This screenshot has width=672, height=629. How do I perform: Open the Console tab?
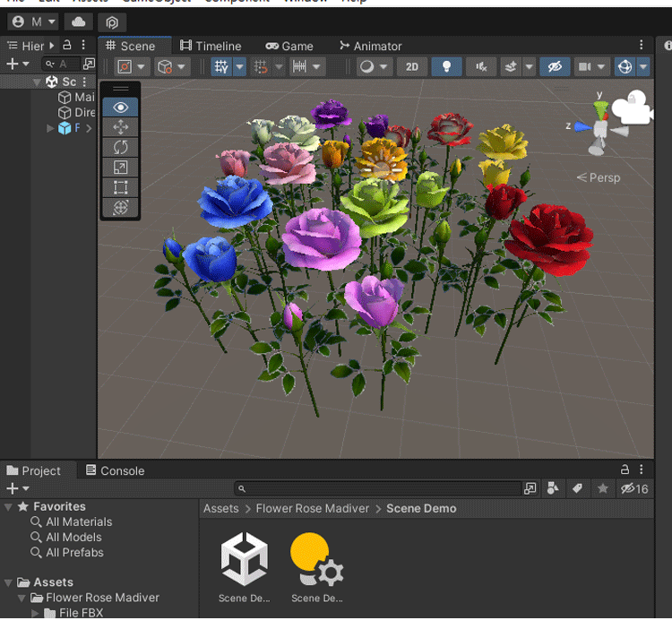click(115, 470)
